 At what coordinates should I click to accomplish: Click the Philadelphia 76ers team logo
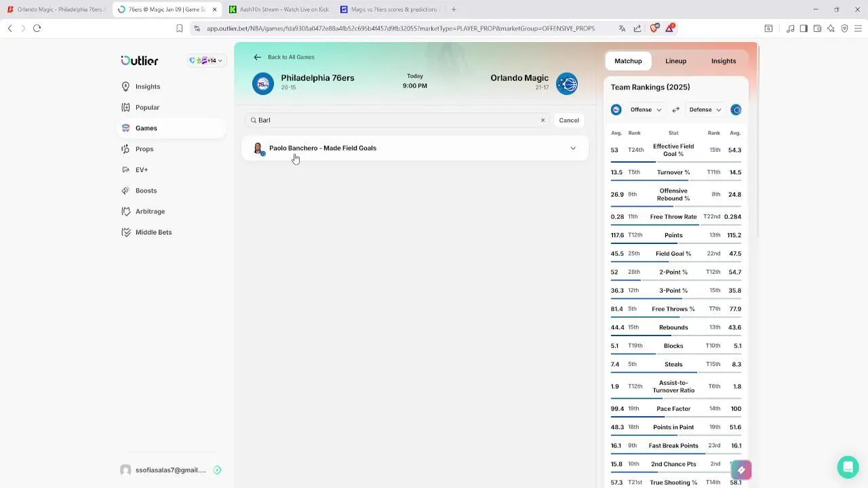pos(263,83)
